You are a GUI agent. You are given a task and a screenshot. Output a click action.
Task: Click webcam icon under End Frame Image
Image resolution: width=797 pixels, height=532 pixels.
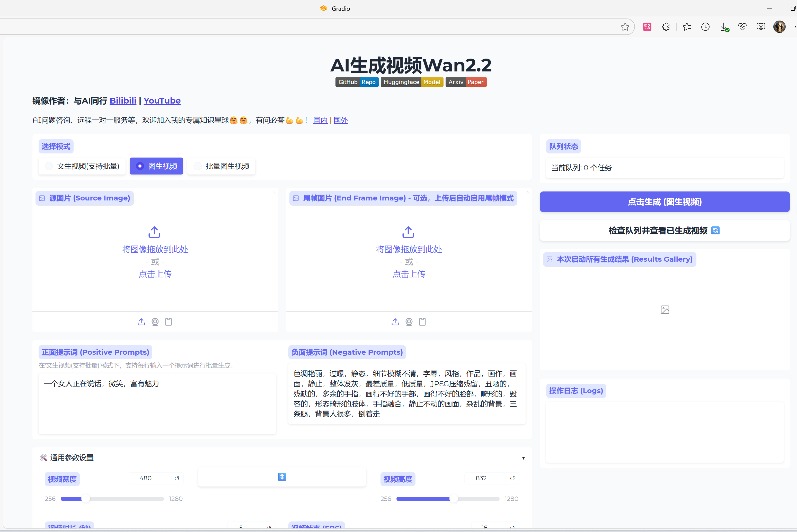(409, 322)
